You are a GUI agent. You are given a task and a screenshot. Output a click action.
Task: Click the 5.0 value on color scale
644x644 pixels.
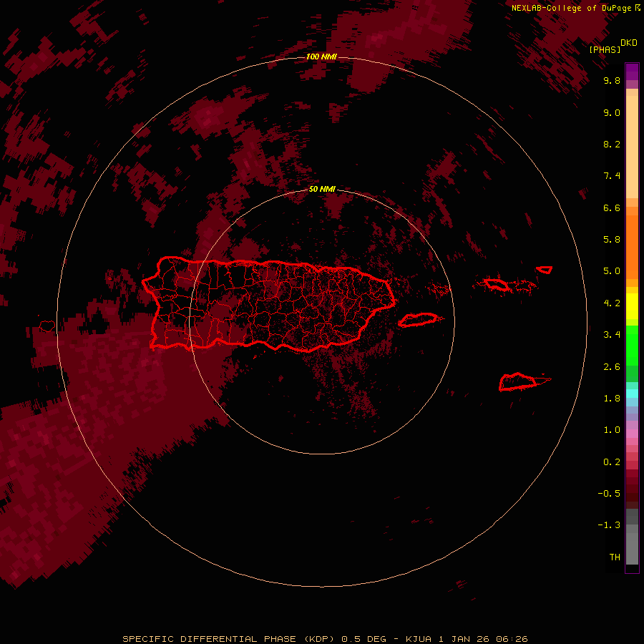tap(612, 271)
